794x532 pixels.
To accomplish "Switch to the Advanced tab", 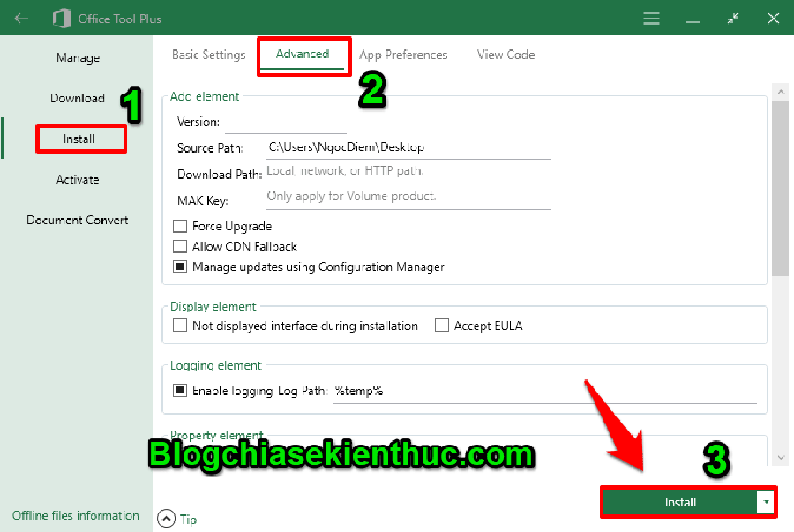I will 303,54.
